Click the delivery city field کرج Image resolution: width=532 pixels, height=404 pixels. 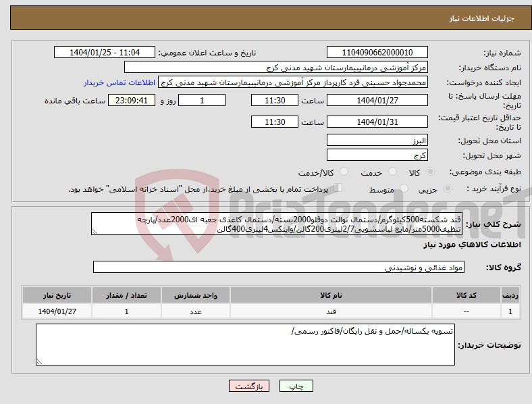tap(377, 155)
